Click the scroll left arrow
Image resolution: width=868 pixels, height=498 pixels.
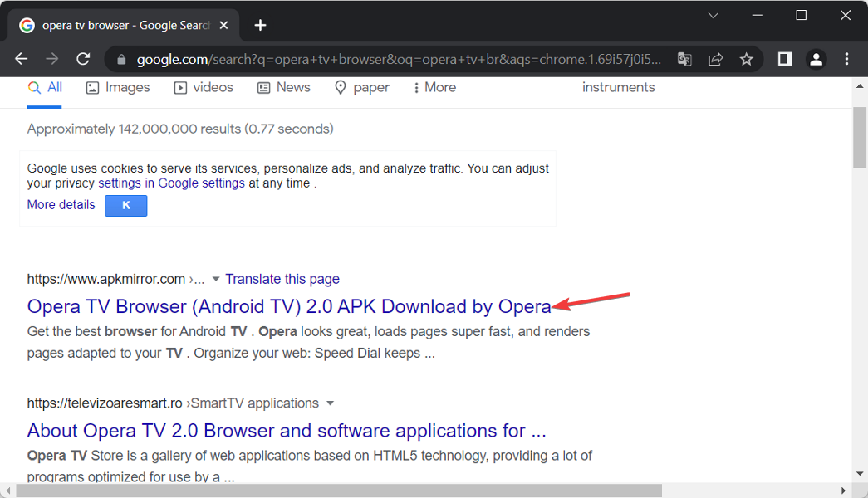pyautogui.click(x=7, y=491)
